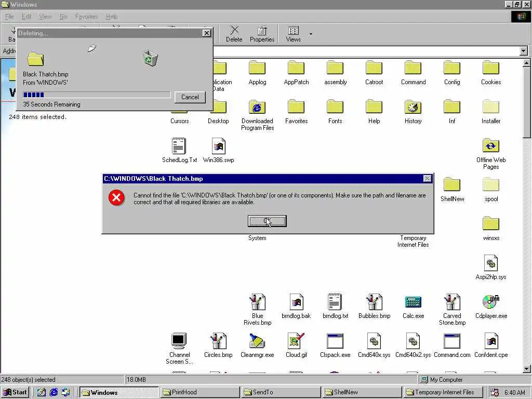Select the Win386.swp file
This screenshot has width=532, height=399.
[218, 150]
